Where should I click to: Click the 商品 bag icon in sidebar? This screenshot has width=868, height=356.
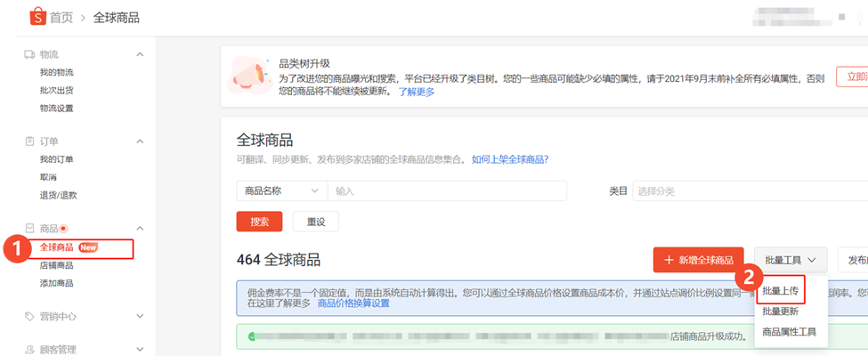coord(29,229)
